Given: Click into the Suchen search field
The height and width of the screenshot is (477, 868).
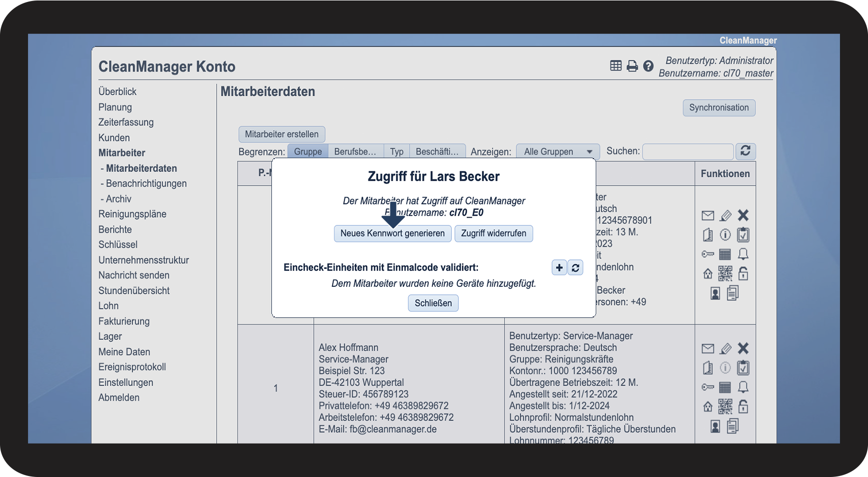Looking at the screenshot, I should 688,151.
